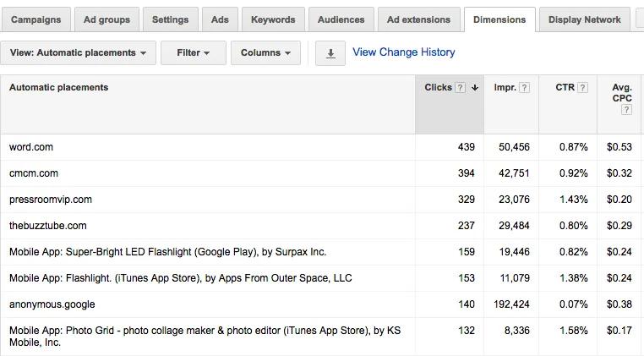Open the View: Automatic placements dropdown

click(x=78, y=53)
